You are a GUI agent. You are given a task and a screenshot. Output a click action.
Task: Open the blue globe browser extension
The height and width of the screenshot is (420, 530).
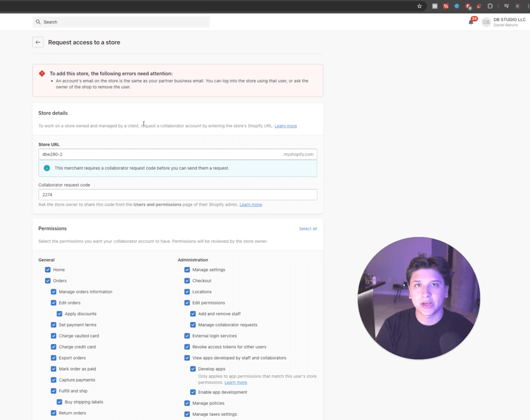point(457,6)
